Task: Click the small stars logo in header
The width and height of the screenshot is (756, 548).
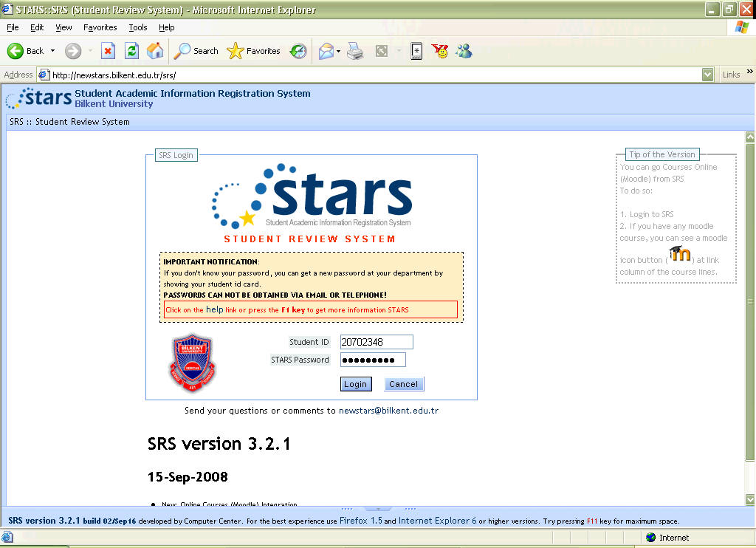Action: (x=38, y=98)
